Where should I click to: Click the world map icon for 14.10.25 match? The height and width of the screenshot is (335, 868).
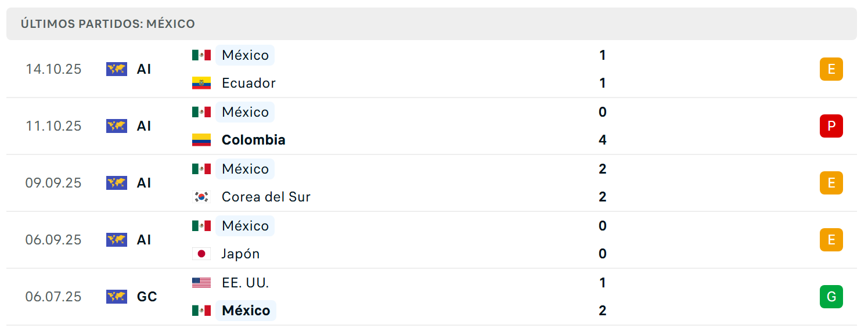click(x=117, y=69)
